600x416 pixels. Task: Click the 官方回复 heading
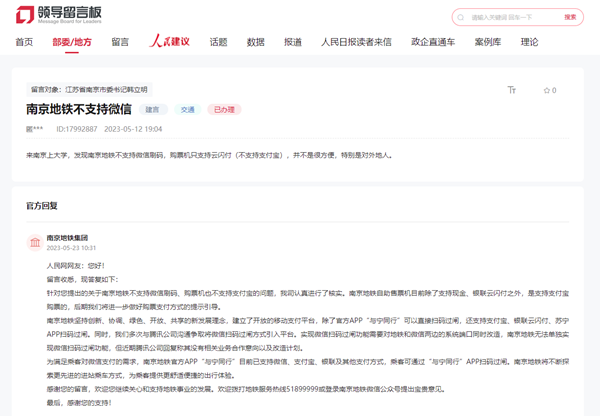42,206
